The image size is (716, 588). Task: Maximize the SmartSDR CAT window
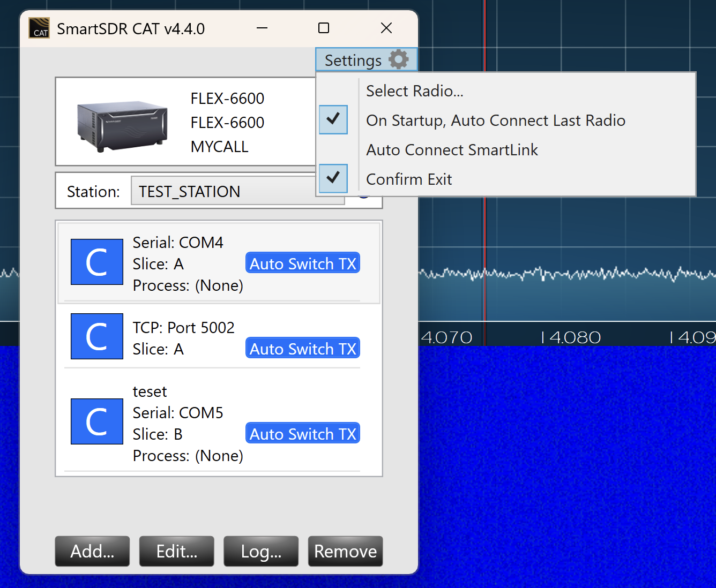pos(324,28)
